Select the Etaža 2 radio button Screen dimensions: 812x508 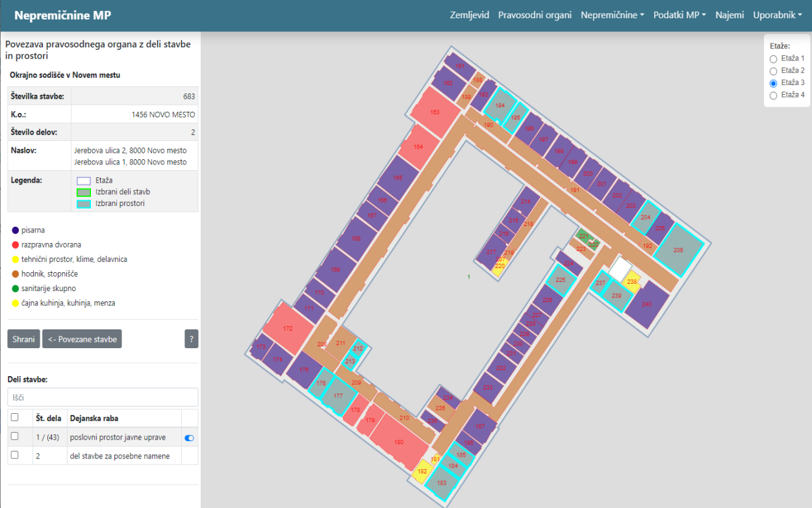pyautogui.click(x=773, y=71)
